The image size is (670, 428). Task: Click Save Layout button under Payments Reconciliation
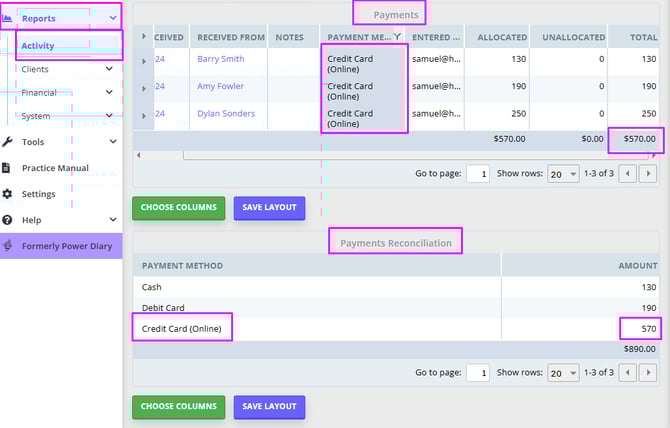pyautogui.click(x=269, y=407)
